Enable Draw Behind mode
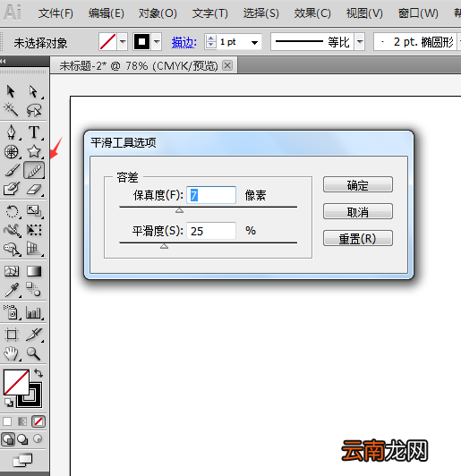The image size is (461, 476). point(22,439)
